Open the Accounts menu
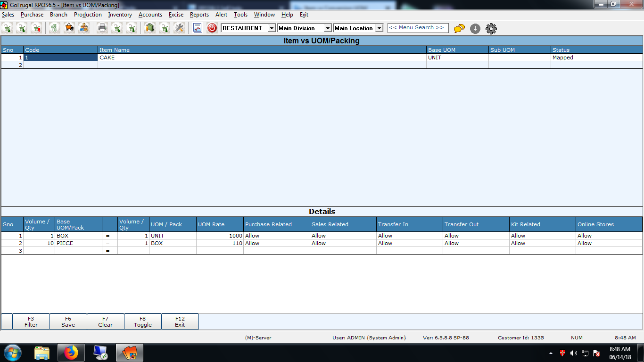The image size is (644, 362). (x=150, y=15)
